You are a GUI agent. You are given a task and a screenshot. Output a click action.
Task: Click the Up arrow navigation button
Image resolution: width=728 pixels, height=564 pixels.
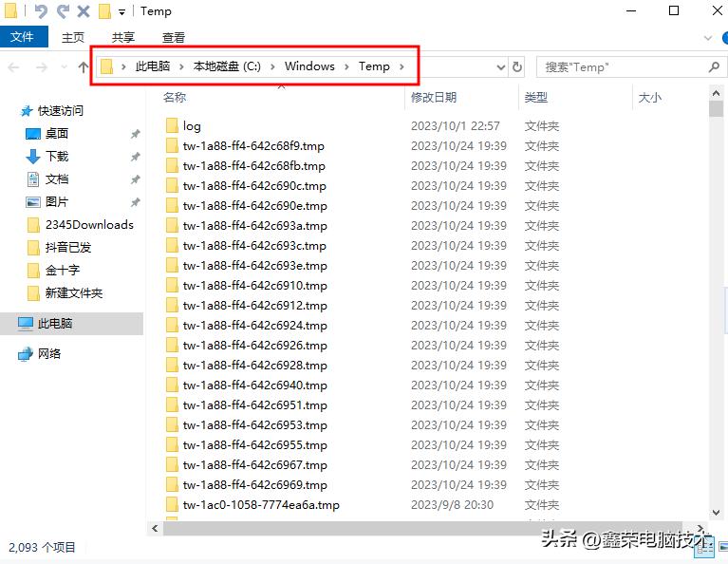pos(84,66)
